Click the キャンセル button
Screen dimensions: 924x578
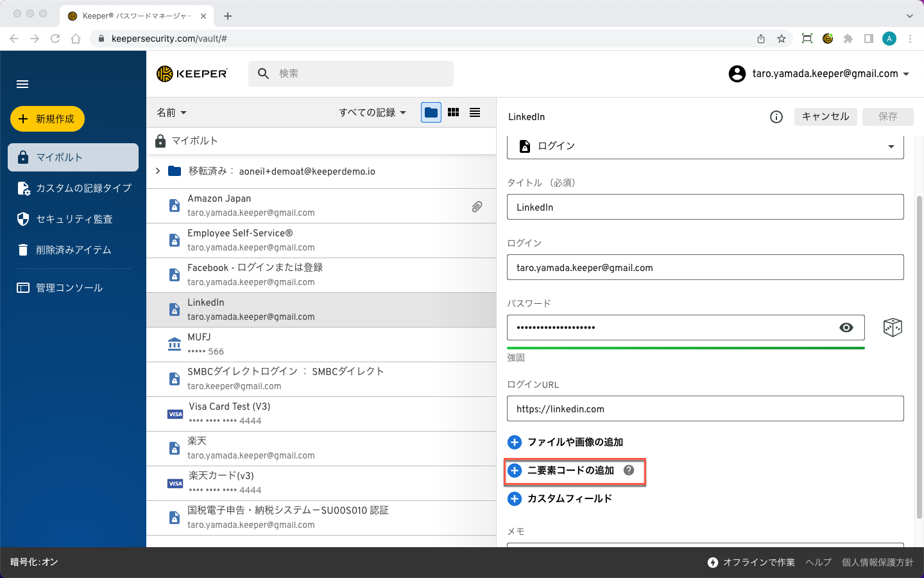click(x=825, y=116)
